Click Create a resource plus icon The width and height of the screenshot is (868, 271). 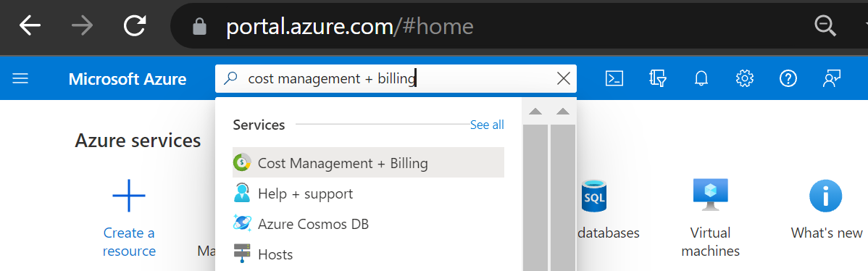(129, 196)
